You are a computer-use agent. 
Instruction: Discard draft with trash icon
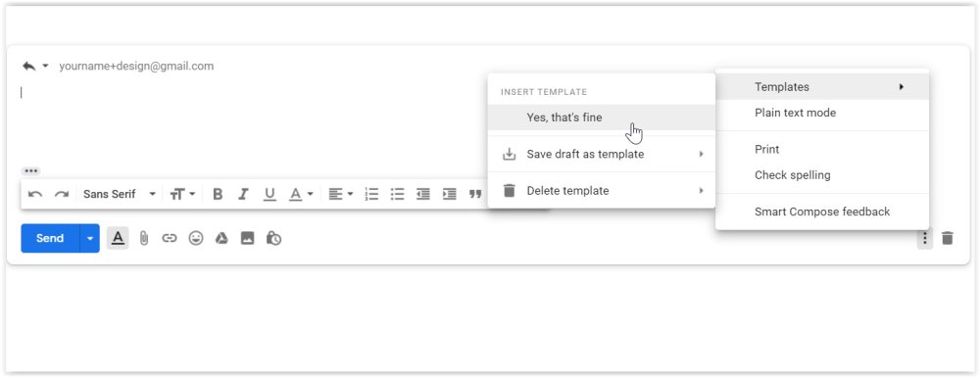pyautogui.click(x=948, y=238)
